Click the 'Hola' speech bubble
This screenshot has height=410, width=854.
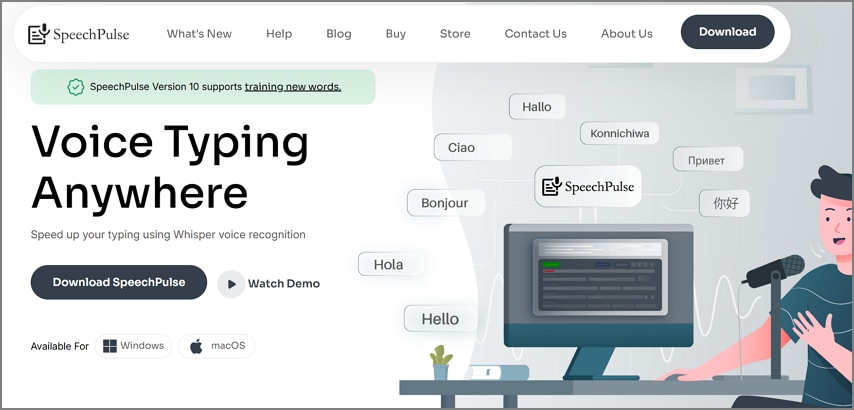[390, 265]
